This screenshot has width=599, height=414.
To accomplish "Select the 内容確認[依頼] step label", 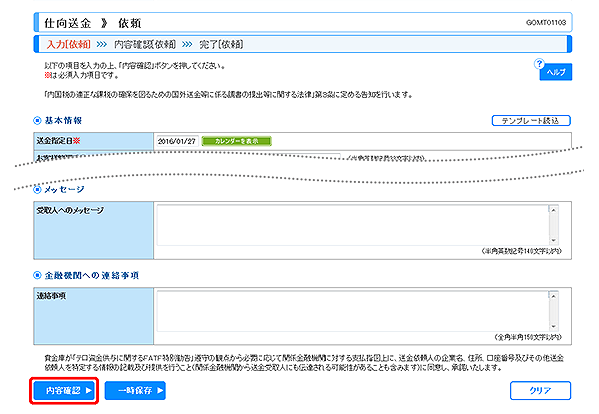I will pos(145,44).
